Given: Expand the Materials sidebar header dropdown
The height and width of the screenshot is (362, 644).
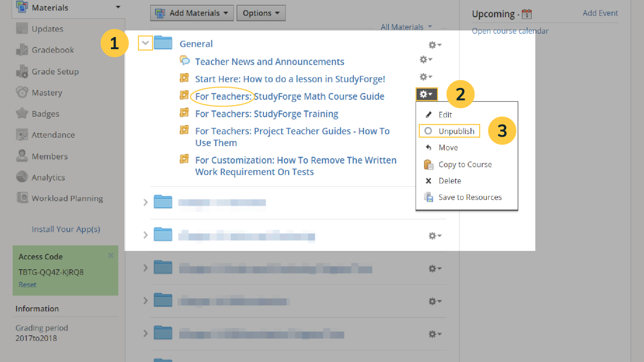Looking at the screenshot, I should (118, 7).
